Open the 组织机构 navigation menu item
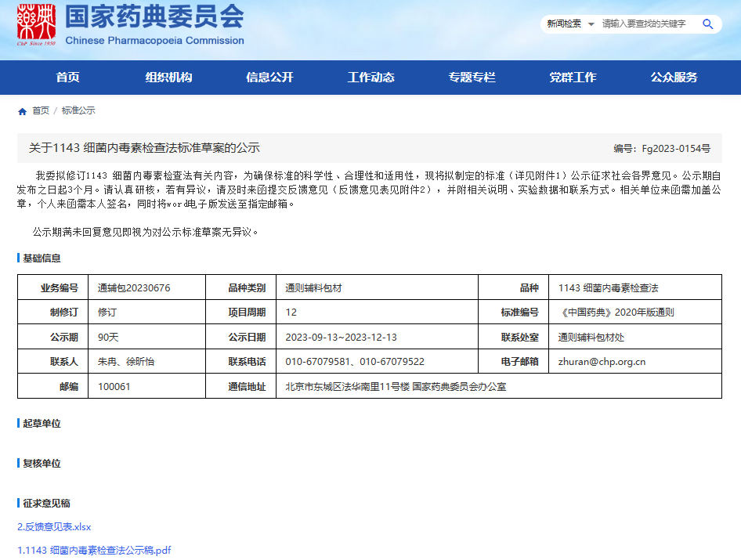Image resolution: width=741 pixels, height=560 pixels. pyautogui.click(x=168, y=78)
